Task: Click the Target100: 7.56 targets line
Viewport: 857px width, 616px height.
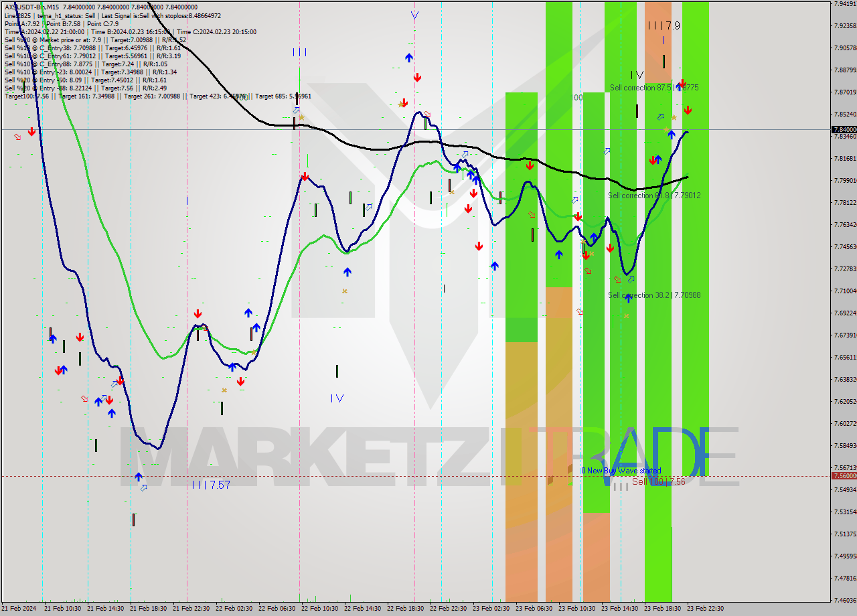Action: [x=157, y=96]
